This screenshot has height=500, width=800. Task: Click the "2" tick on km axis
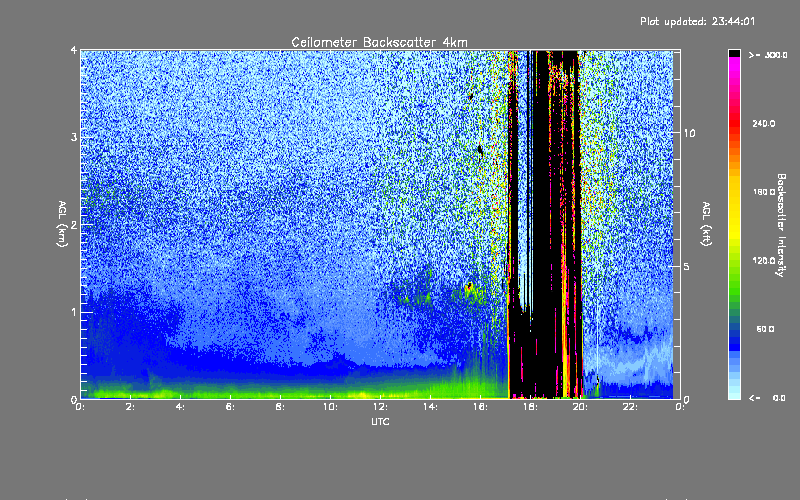point(74,224)
